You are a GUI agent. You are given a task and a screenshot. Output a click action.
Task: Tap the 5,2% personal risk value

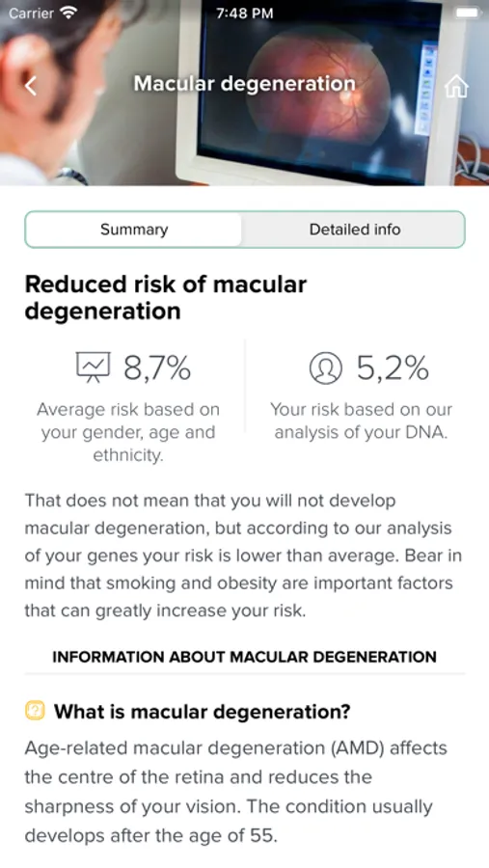[393, 368]
